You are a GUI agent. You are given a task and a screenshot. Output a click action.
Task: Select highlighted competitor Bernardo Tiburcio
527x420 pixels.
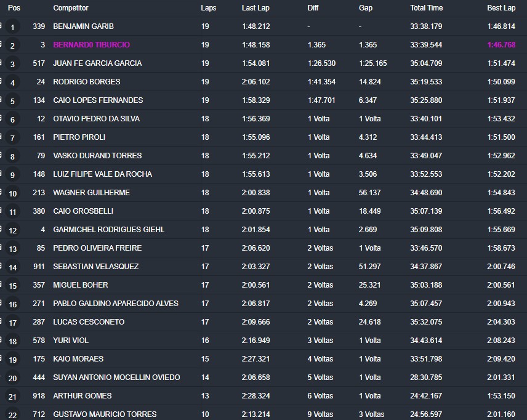91,45
